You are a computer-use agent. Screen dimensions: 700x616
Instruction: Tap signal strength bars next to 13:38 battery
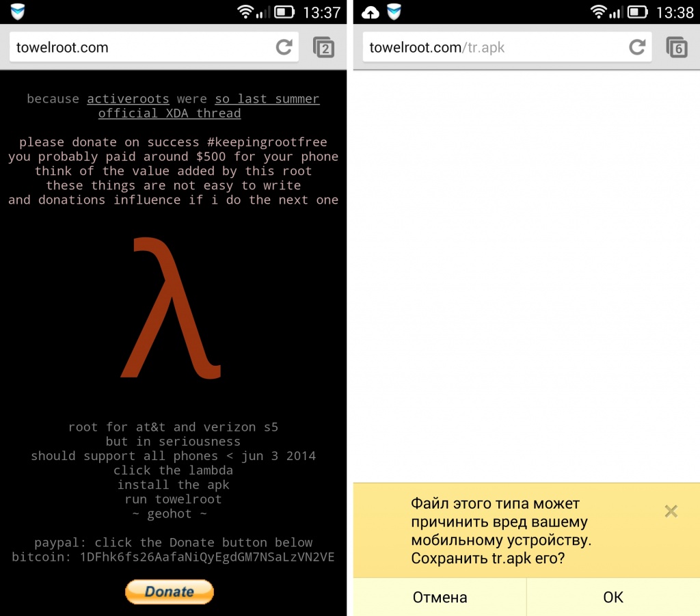616,12
